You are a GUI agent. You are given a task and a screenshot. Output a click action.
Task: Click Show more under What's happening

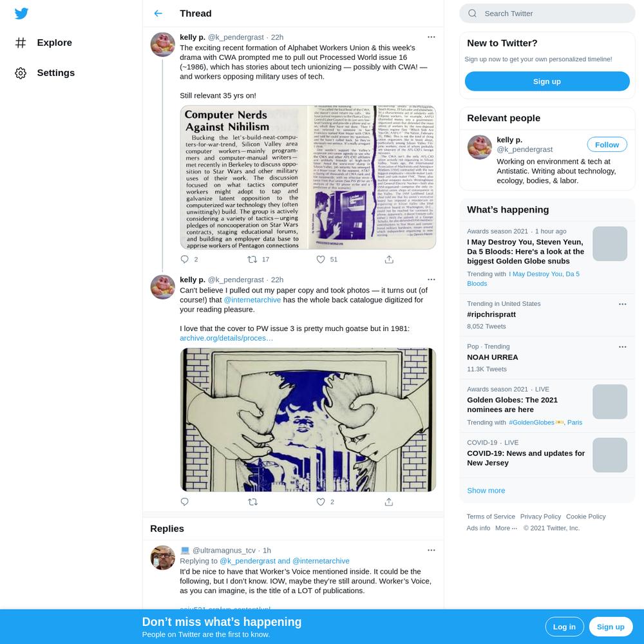pyautogui.click(x=486, y=490)
